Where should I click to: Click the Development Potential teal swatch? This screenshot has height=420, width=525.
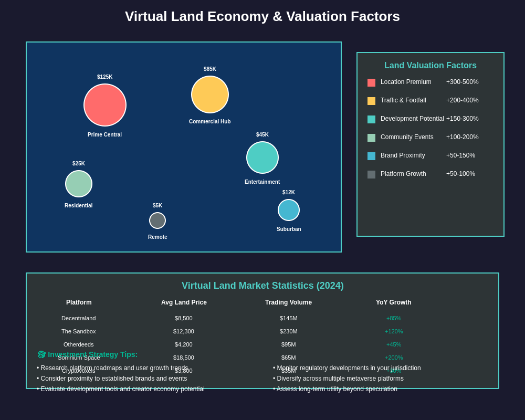click(x=371, y=120)
